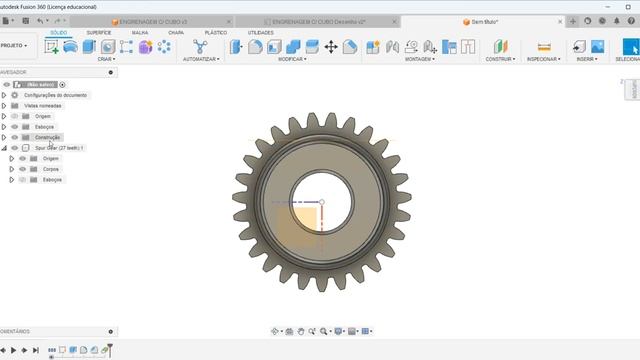Collapse the Spur Gear component
The width and height of the screenshot is (640, 360).
pyautogui.click(x=4, y=148)
